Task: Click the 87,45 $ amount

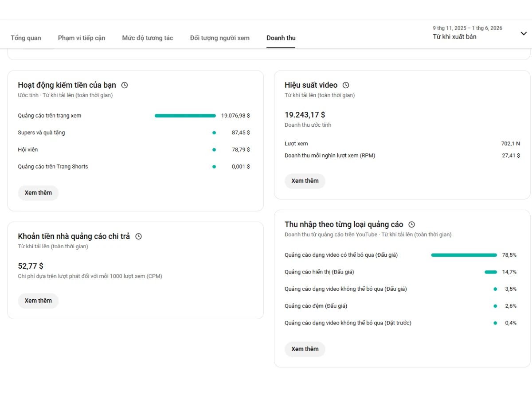Action: (241, 133)
